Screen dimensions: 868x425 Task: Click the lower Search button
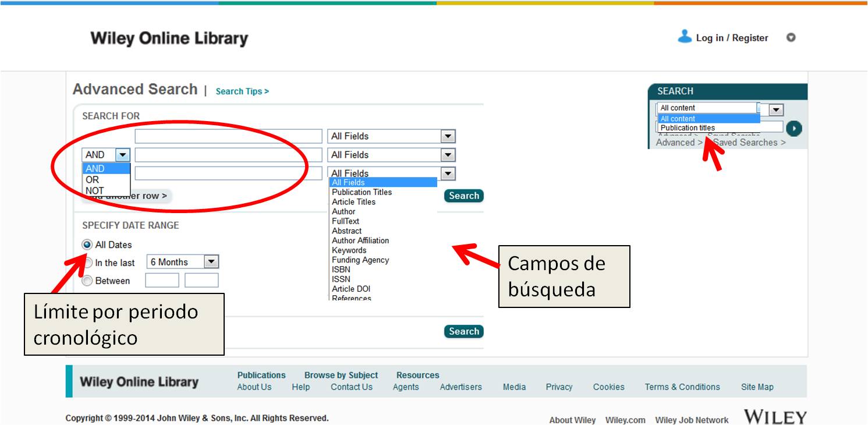pos(464,331)
